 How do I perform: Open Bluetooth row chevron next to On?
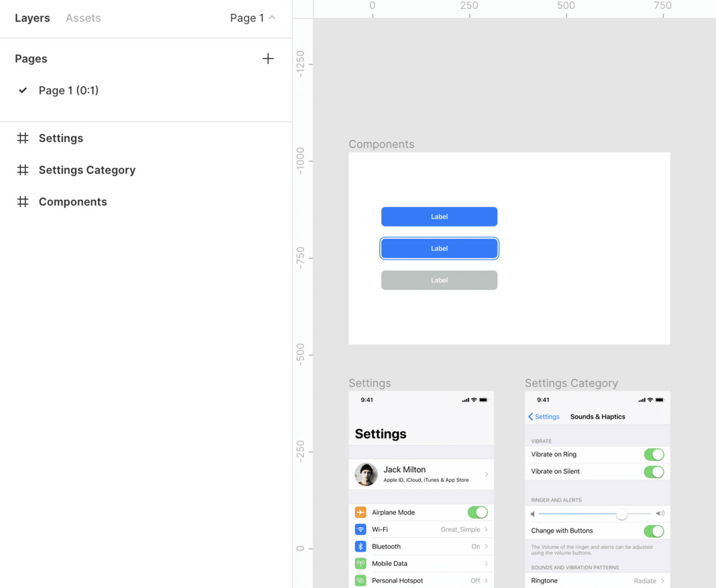pos(486,546)
